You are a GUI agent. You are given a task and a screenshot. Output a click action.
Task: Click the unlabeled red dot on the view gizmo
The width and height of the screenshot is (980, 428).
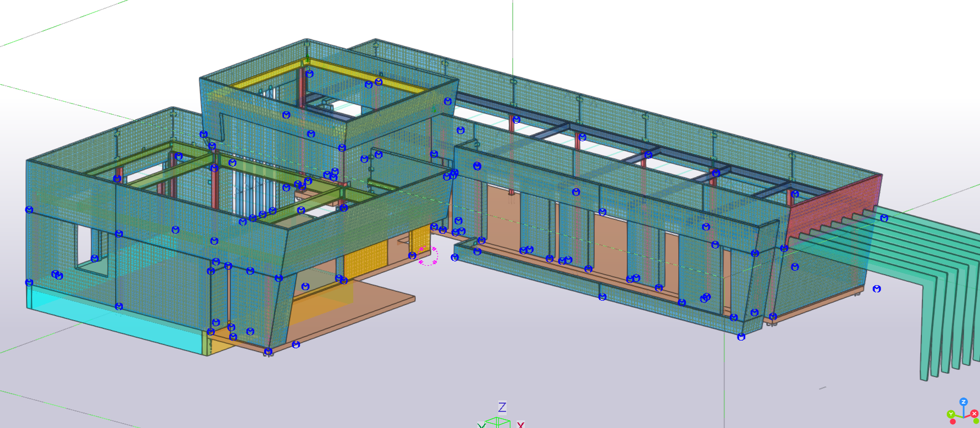click(953, 422)
